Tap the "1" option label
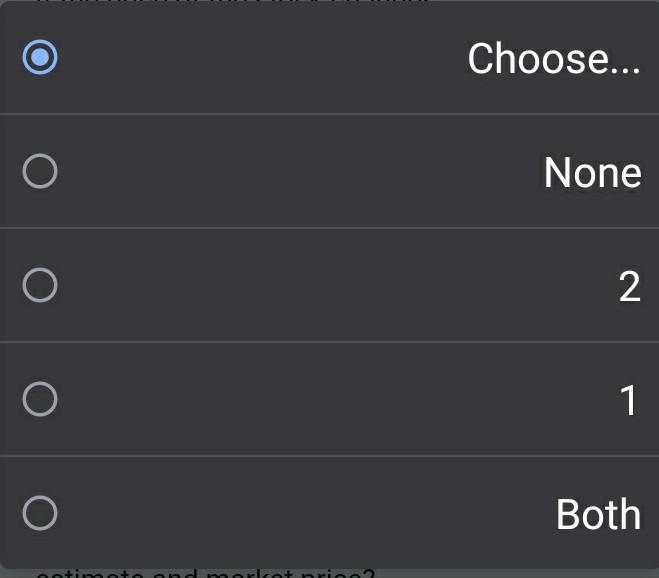Image resolution: width=659 pixels, height=578 pixels. (629, 401)
